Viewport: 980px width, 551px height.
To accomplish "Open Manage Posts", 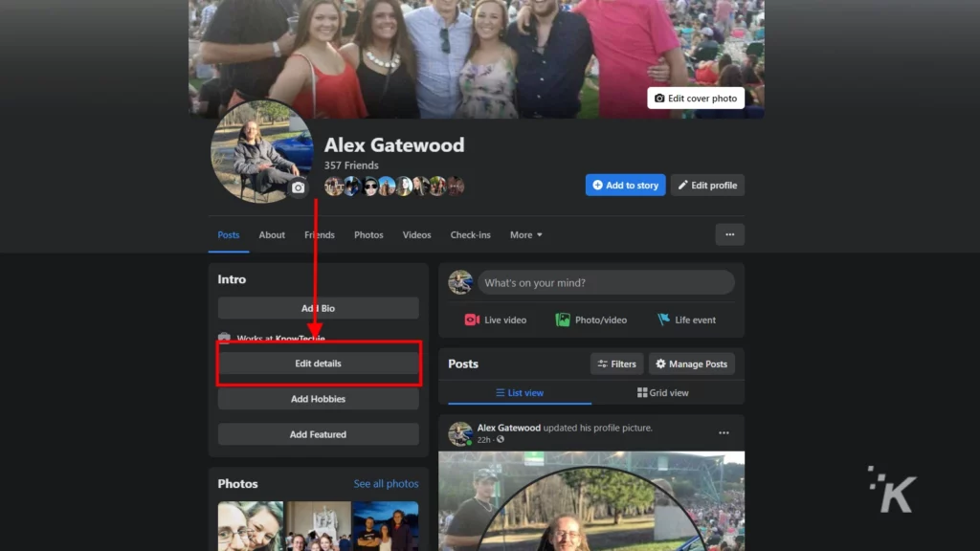I will pyautogui.click(x=692, y=364).
